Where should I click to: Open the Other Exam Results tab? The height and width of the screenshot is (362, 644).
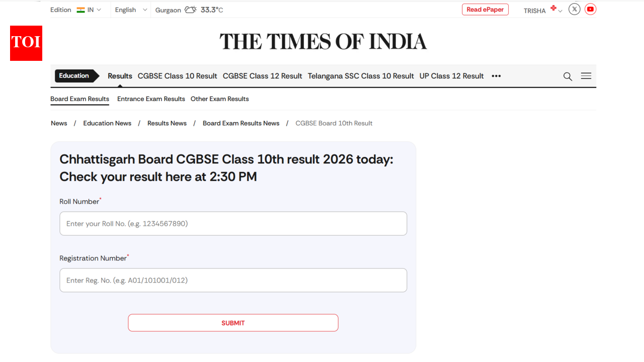pos(219,99)
